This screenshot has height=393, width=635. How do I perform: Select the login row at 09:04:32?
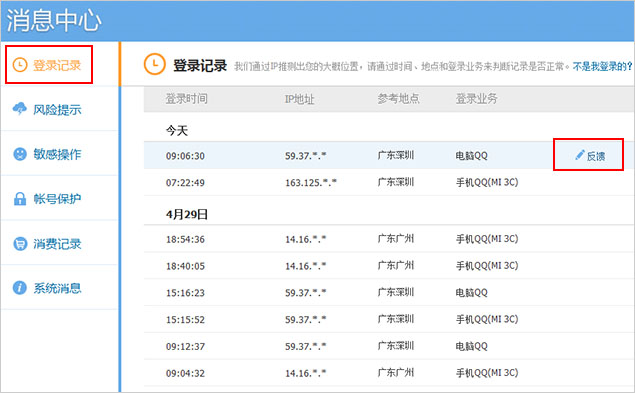tap(389, 373)
